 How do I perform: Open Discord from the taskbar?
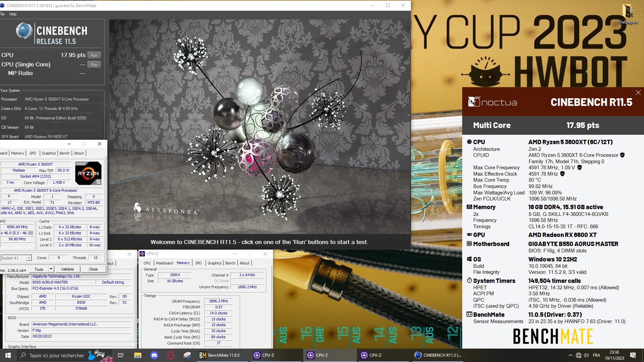(x=154, y=355)
